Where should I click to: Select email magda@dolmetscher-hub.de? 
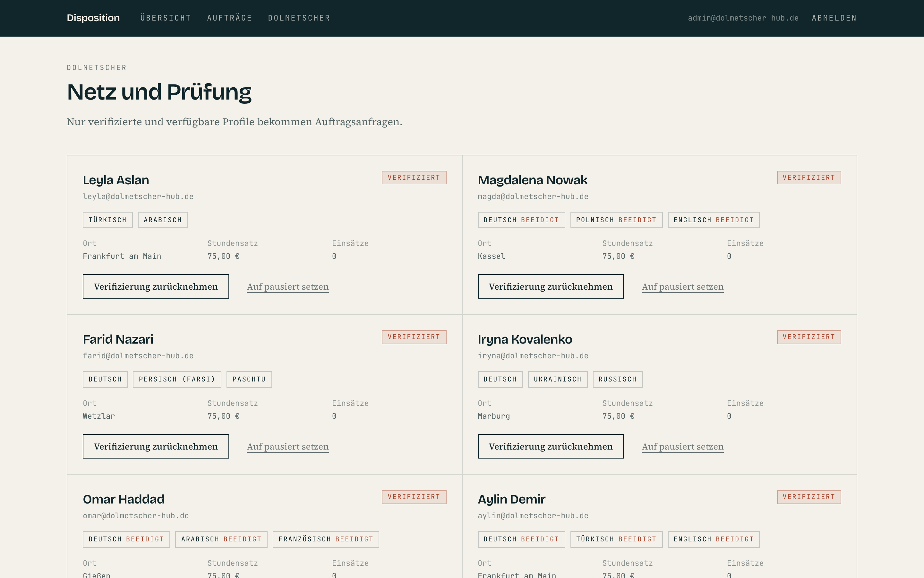point(533,197)
